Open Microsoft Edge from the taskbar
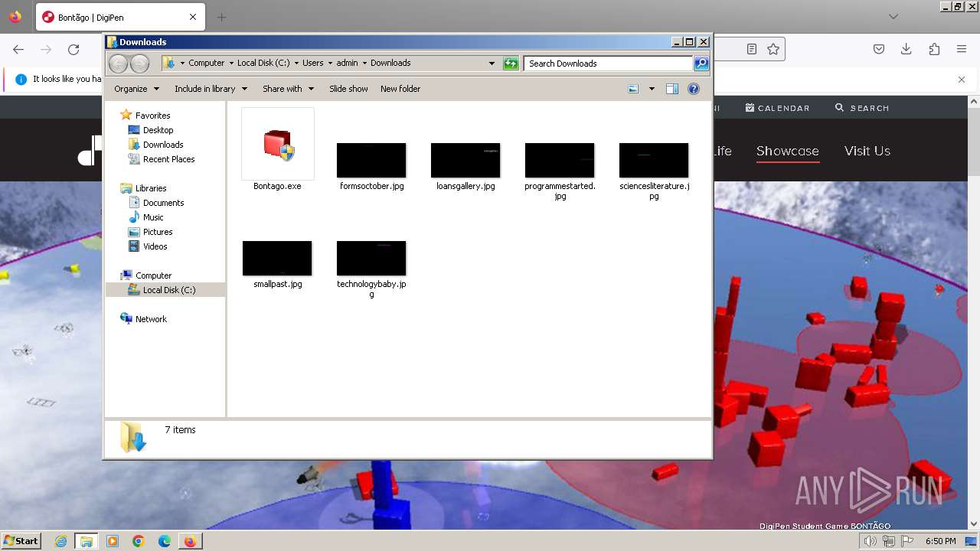 164,541
